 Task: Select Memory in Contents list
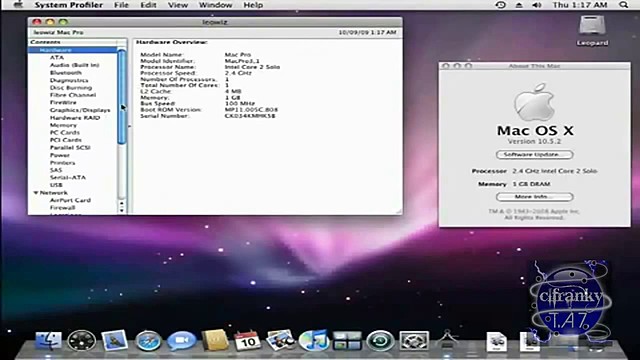(63, 125)
